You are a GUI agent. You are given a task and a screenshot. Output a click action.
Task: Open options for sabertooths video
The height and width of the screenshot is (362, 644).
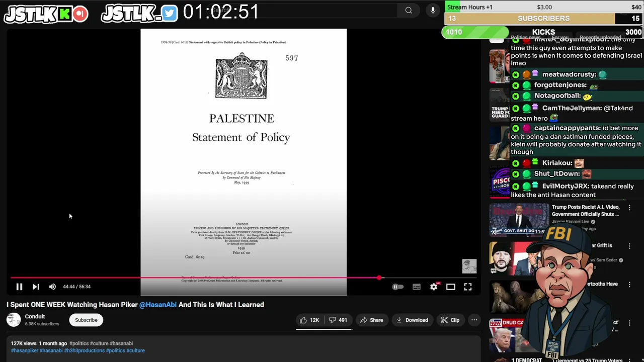[629, 284]
